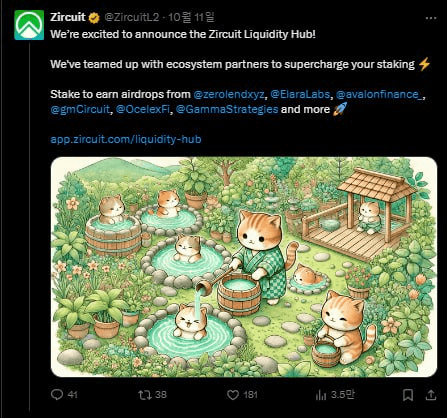
Task: Share the post using the upload icon
Action: (431, 395)
